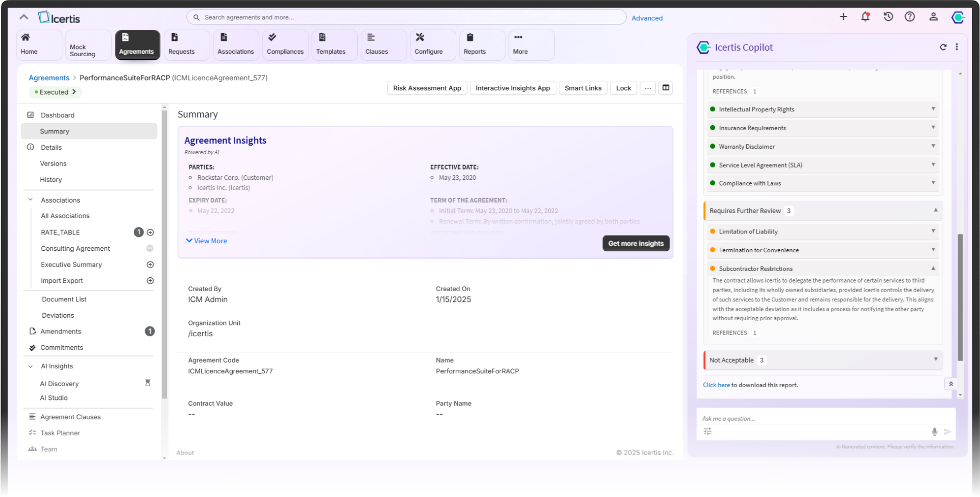980x497 pixels.
Task: Collapse the AI Insights tree section
Action: (31, 367)
